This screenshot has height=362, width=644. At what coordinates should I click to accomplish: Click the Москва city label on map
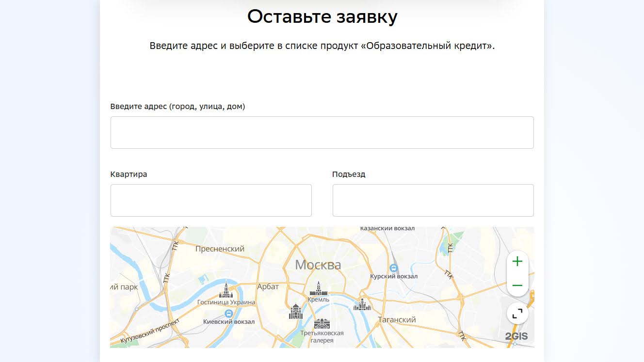(x=318, y=265)
